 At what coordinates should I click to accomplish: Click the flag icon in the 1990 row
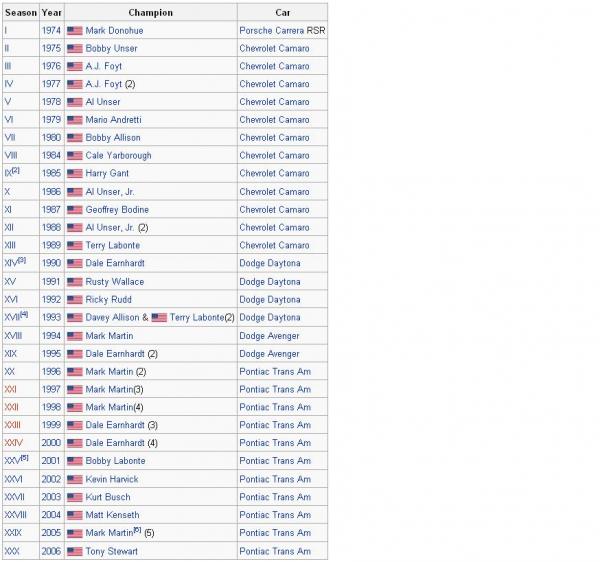click(75, 264)
